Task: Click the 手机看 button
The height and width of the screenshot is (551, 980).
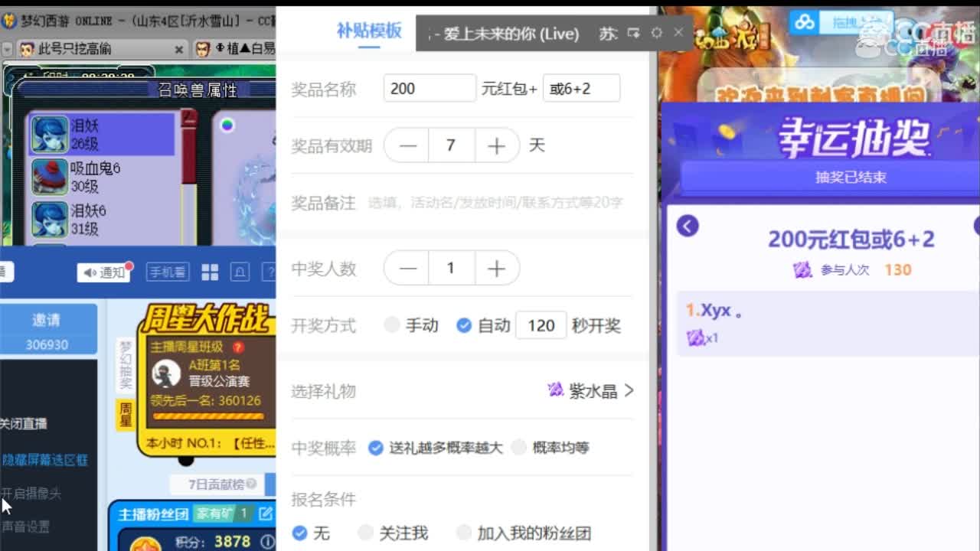Action: (167, 272)
